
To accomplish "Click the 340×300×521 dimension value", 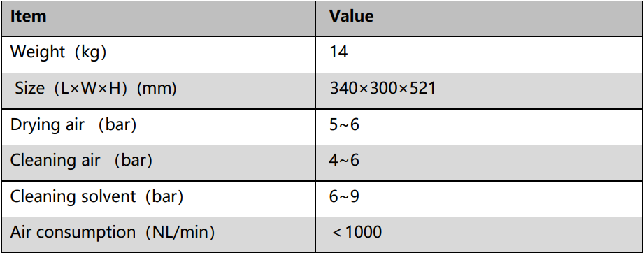I will tap(382, 89).
